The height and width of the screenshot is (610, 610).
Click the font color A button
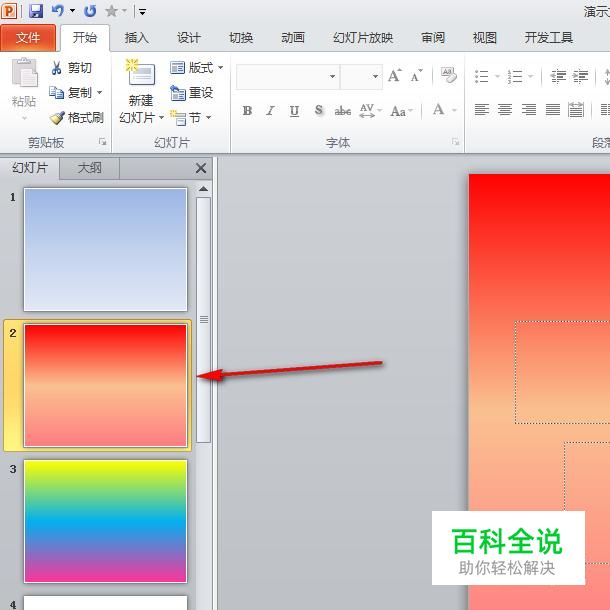tap(439, 110)
